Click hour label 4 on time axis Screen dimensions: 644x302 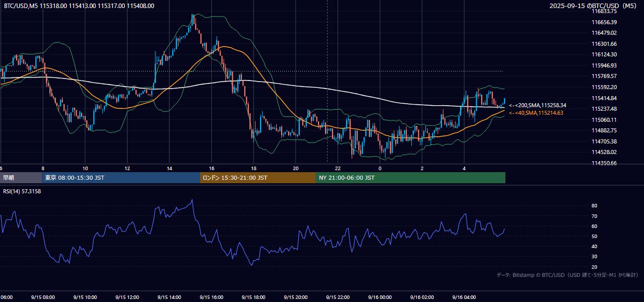[464, 168]
